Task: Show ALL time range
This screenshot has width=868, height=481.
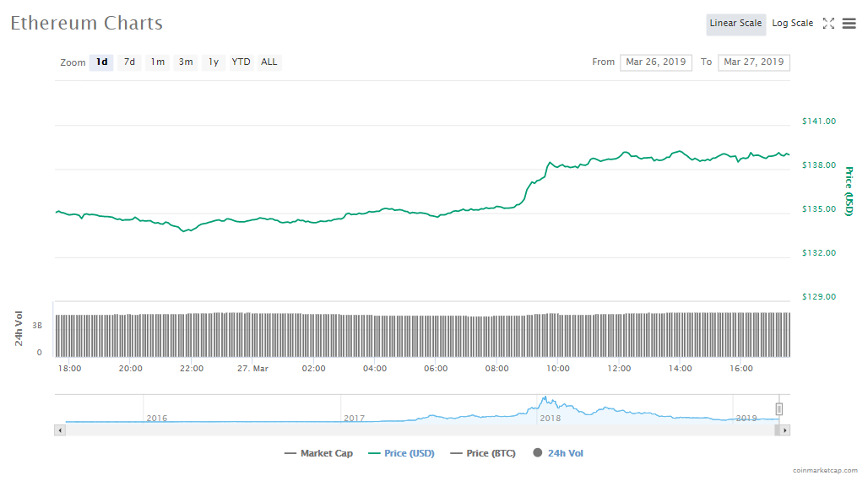Action: (269, 62)
